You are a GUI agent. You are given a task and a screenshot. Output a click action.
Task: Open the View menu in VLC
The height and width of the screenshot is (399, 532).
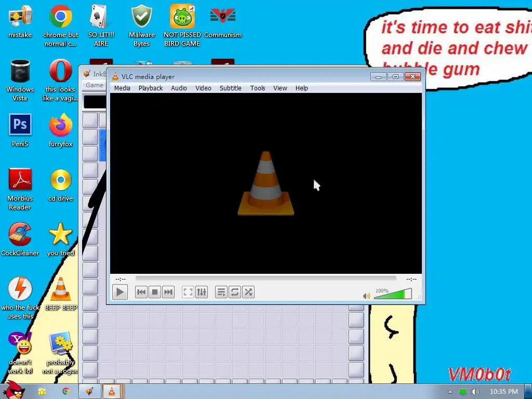click(280, 88)
